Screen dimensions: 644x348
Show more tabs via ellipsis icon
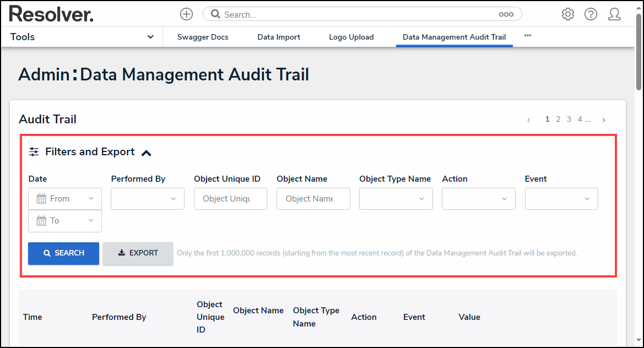click(x=527, y=36)
